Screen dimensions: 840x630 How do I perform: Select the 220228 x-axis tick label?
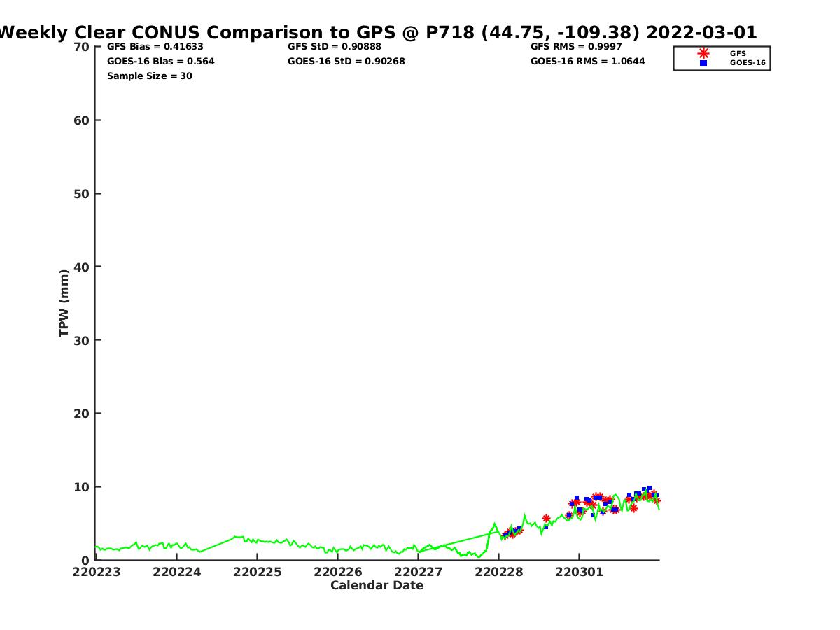tap(499, 573)
